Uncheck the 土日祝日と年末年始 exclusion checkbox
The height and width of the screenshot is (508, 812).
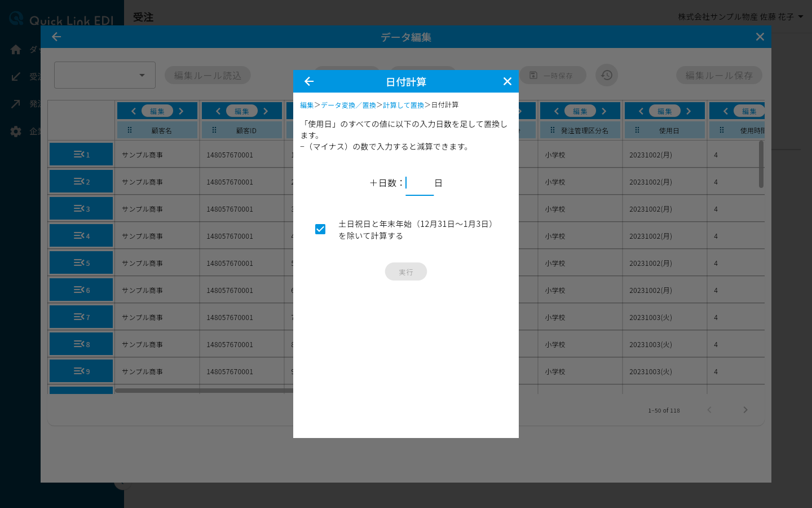[320, 229]
